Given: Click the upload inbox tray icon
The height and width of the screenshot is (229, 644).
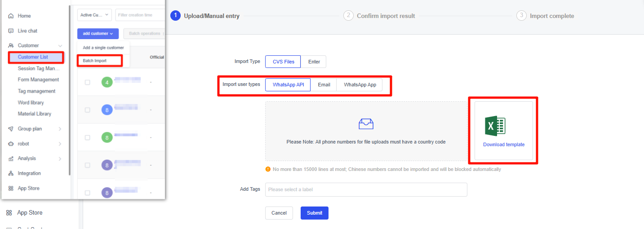Looking at the screenshot, I should (x=366, y=124).
